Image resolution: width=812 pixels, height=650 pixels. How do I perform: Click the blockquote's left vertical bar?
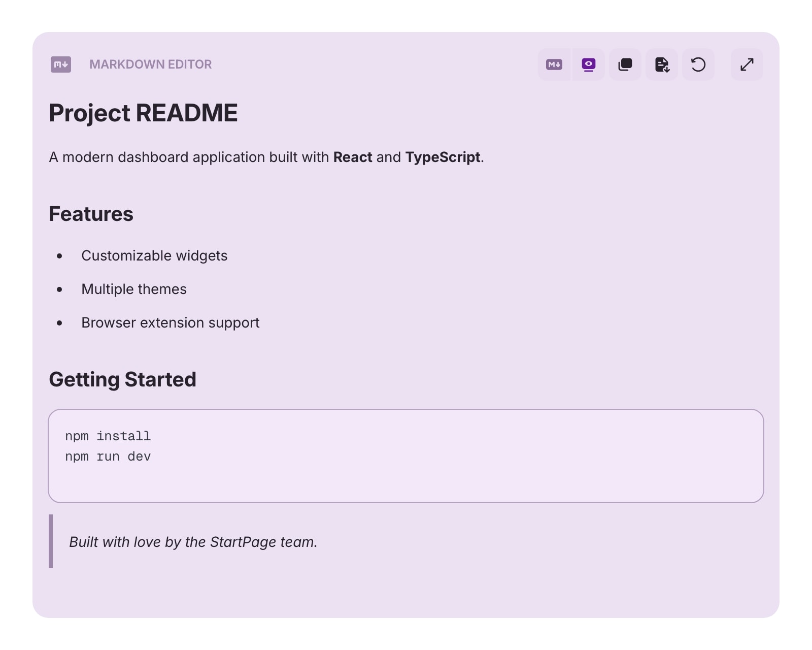[51, 541]
